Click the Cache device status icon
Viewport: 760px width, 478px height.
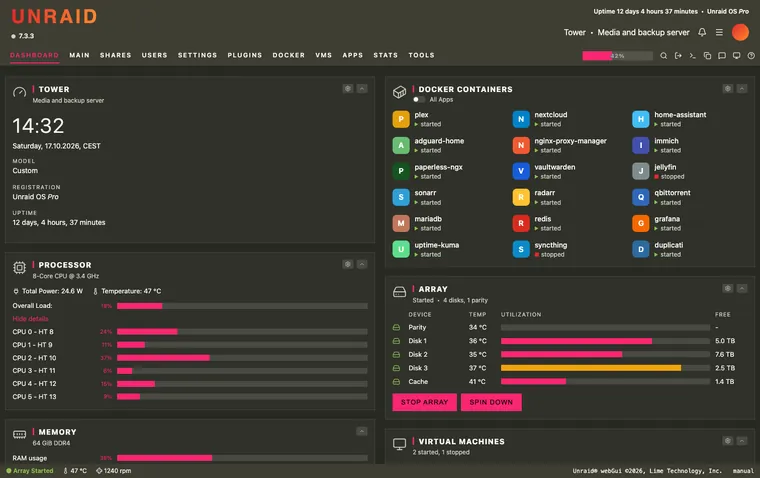(x=396, y=382)
